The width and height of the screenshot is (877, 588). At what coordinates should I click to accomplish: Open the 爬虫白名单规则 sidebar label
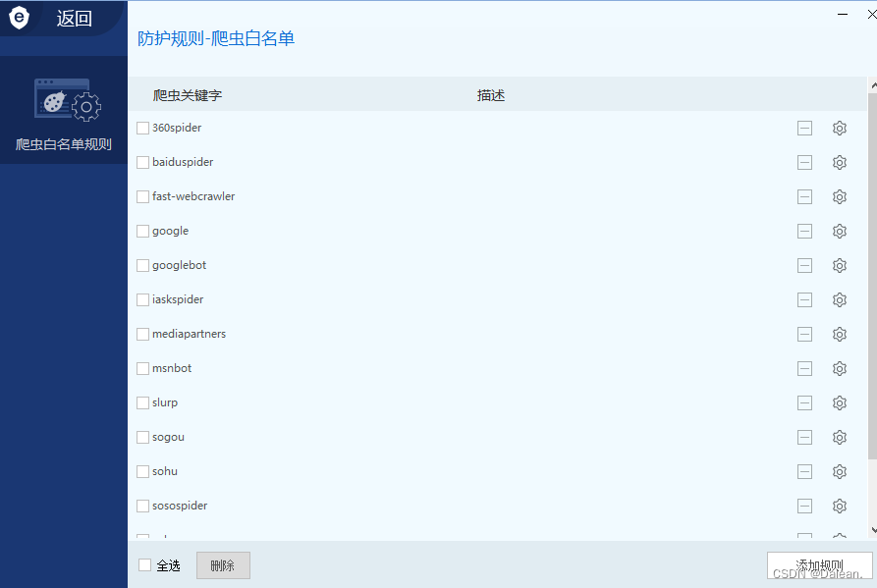pyautogui.click(x=64, y=144)
